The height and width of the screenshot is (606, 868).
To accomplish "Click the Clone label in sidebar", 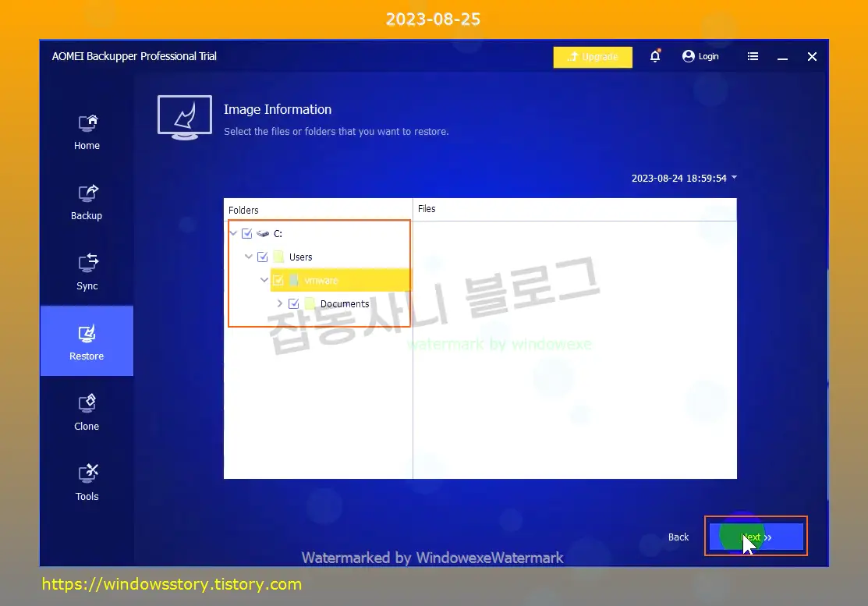I will [87, 426].
